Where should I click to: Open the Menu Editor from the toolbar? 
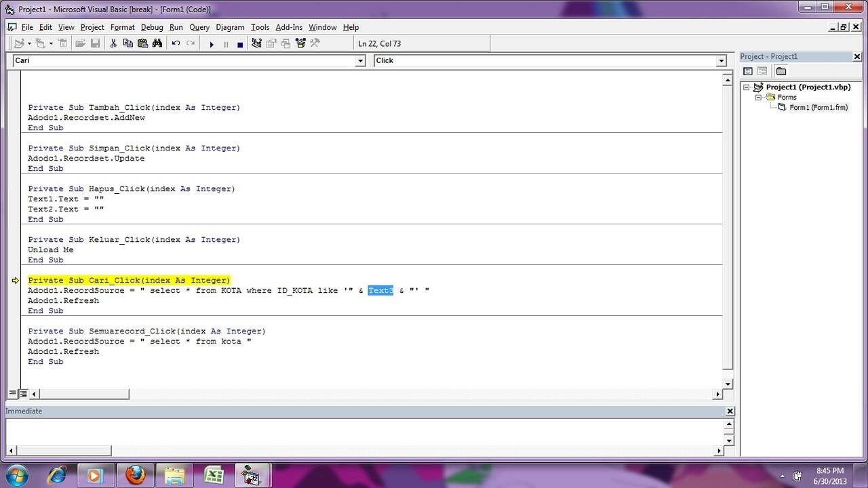click(x=62, y=43)
